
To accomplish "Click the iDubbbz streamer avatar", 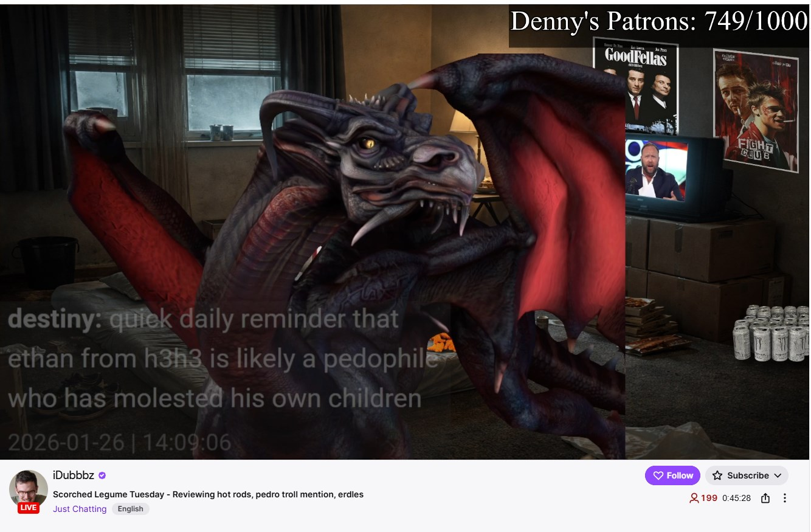I will coord(29,488).
